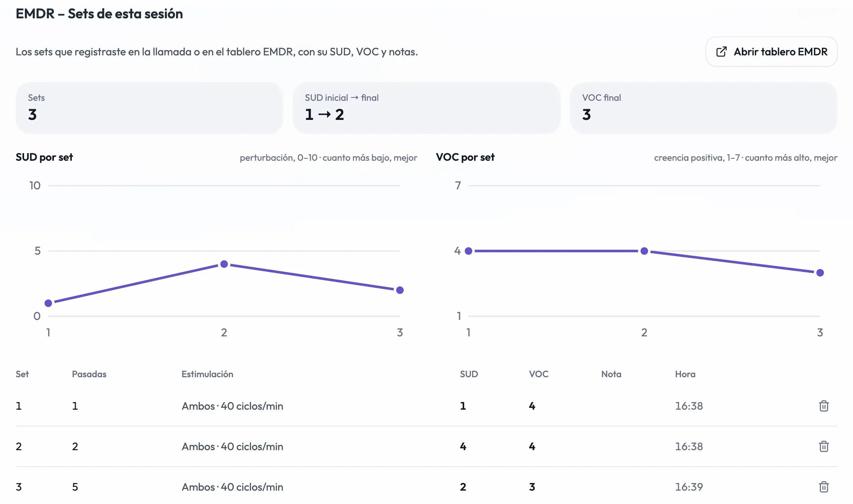The width and height of the screenshot is (853, 504).
Task: Click 'creencia positiva, 1–7' chart subtitle
Action: pos(746,158)
